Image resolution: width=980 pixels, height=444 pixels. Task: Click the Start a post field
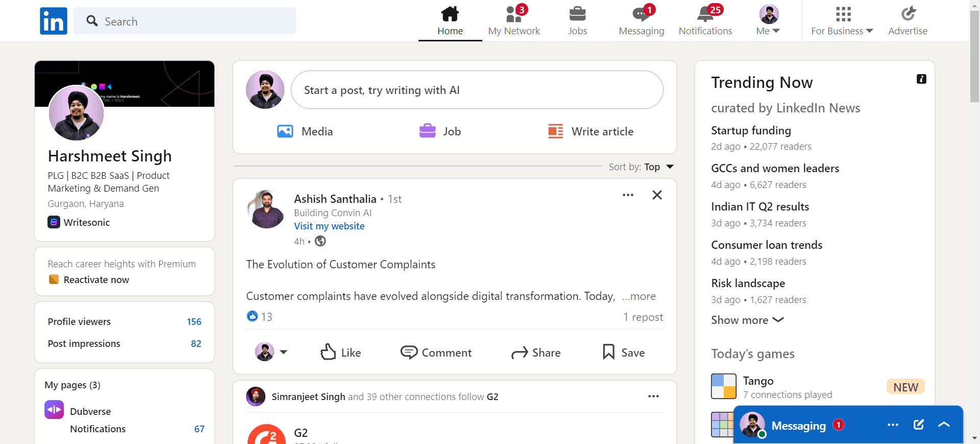(477, 90)
